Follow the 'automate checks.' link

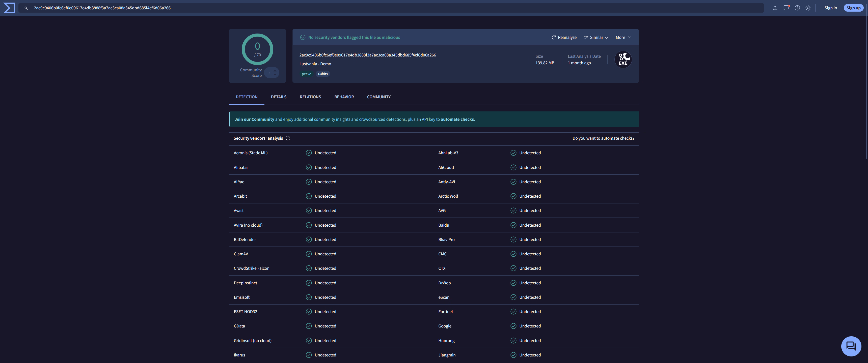point(457,119)
